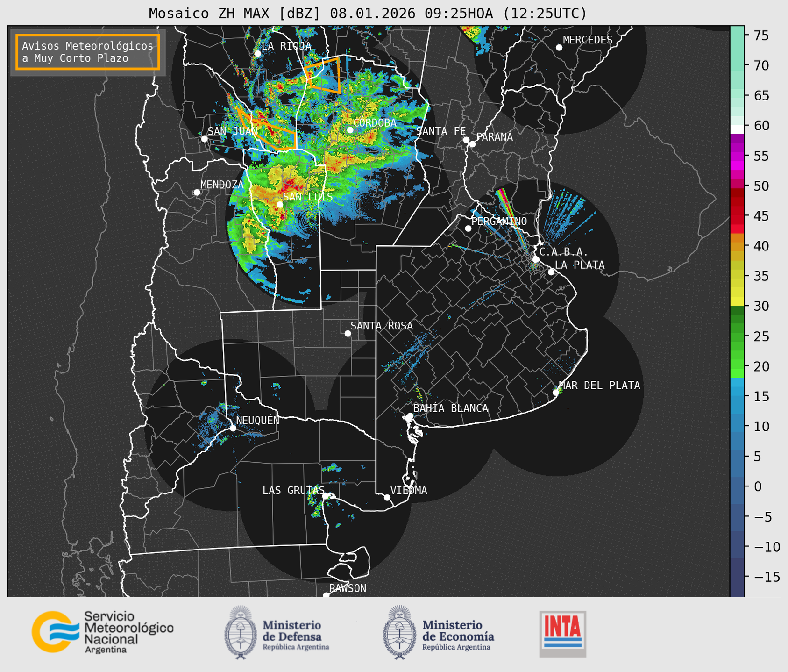Click the 75 value on the dBZ scale
The width and height of the screenshot is (788, 672).
[761, 36]
